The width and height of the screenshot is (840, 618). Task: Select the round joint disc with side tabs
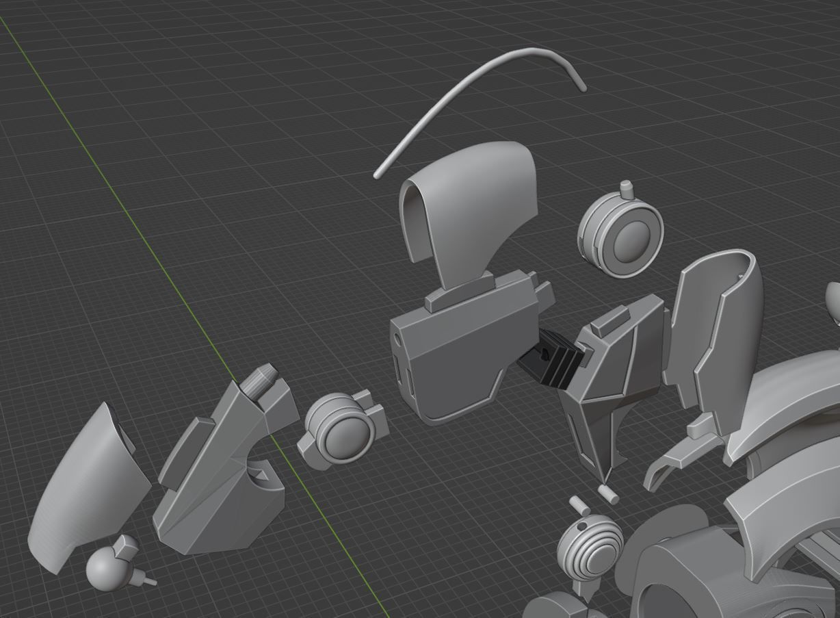pos(342,430)
